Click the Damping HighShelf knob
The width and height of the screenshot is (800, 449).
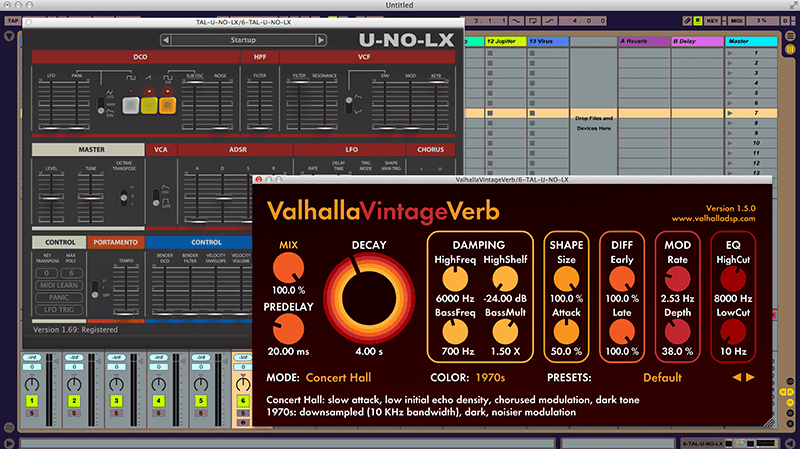pos(505,279)
